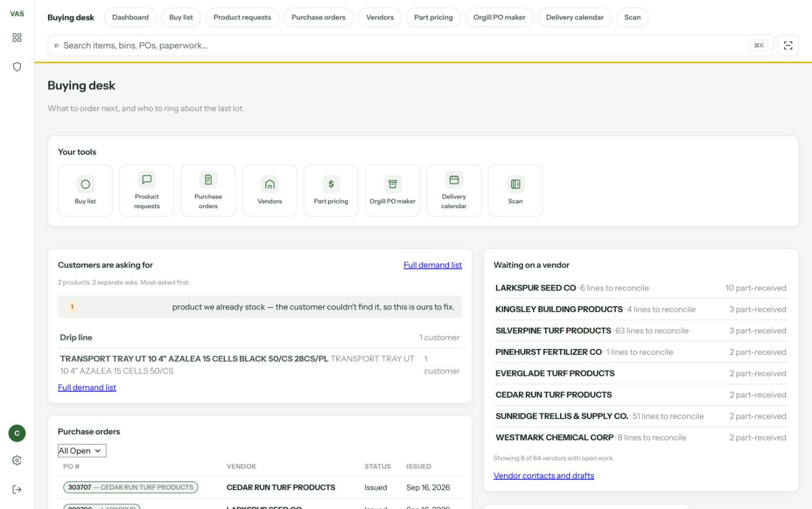Select WESTMARK CHEMICAL CORP vendor row
Viewport: 812px width, 509px height.
tap(641, 437)
